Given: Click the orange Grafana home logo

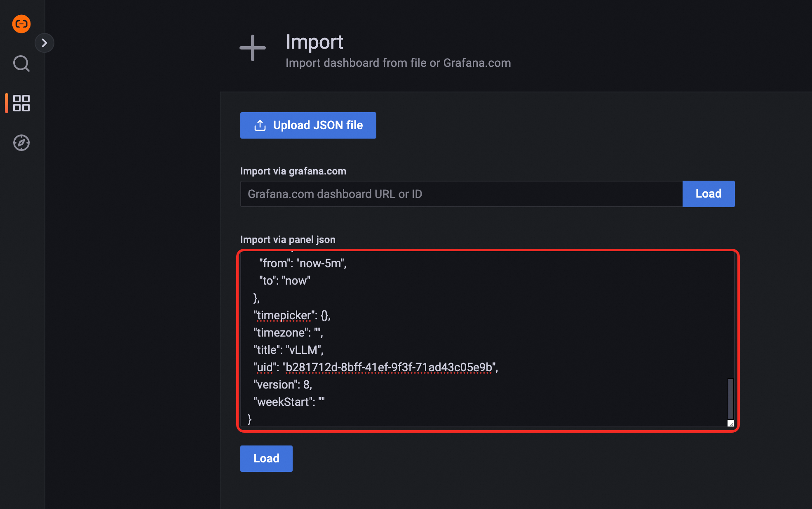Looking at the screenshot, I should [21, 24].
